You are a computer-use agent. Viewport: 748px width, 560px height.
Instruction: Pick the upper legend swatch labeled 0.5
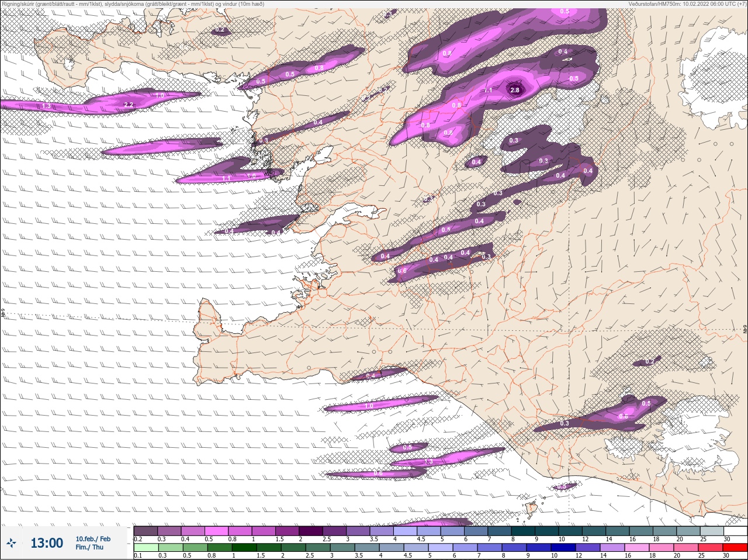tap(217, 531)
